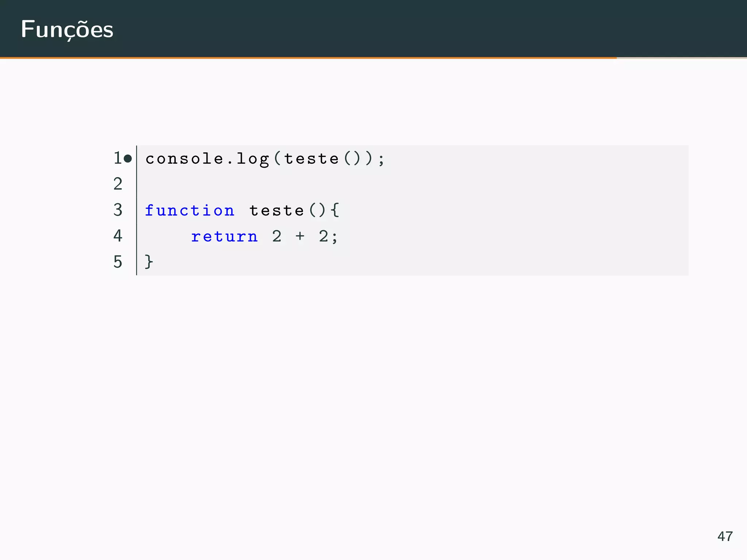Click "teste(){" in the function declaration
747x560 pixels.
coord(294,210)
